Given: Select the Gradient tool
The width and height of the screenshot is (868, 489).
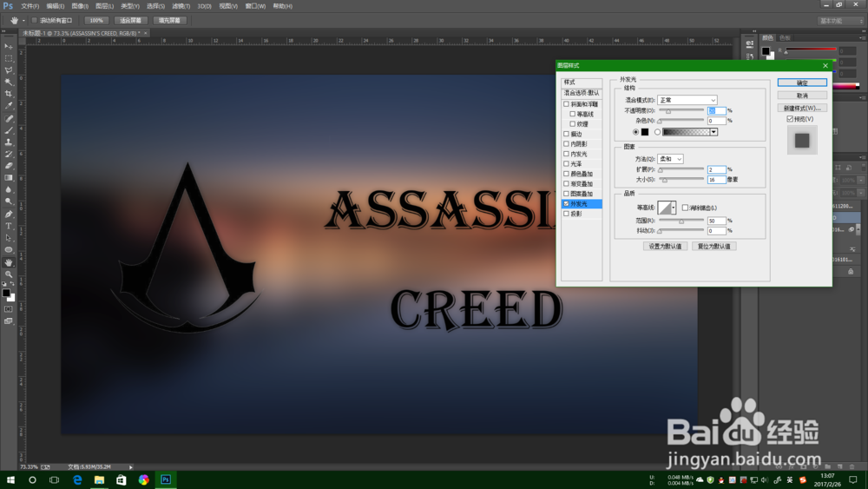Looking at the screenshot, I should [x=9, y=178].
